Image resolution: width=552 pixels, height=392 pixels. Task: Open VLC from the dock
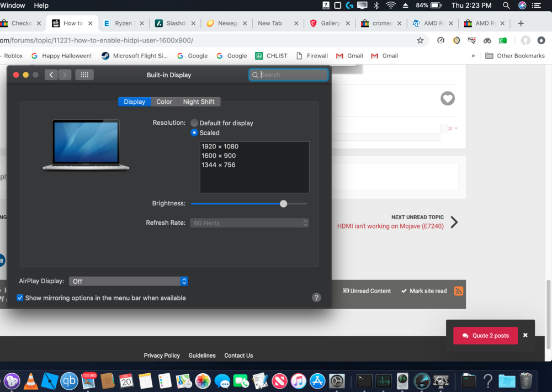(x=32, y=381)
